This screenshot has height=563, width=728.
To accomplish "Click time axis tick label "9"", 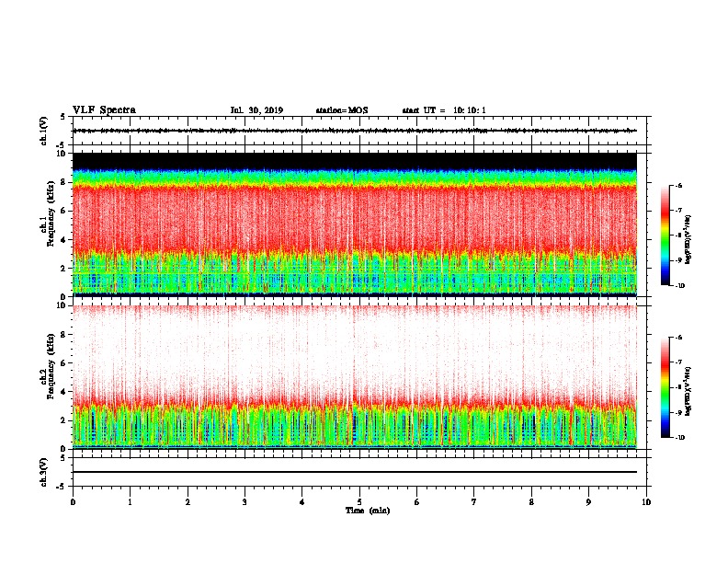I will (x=588, y=502).
